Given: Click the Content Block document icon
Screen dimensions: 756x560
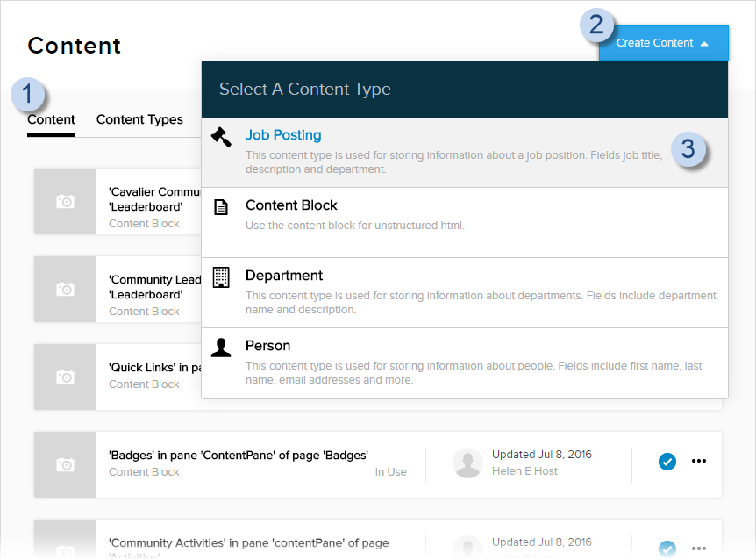Looking at the screenshot, I should click(x=221, y=206).
